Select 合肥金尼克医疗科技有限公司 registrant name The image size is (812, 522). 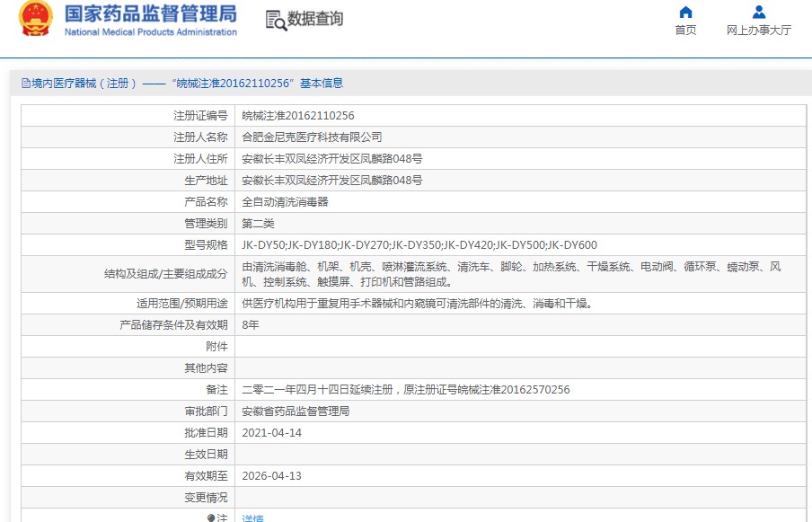coord(313,137)
